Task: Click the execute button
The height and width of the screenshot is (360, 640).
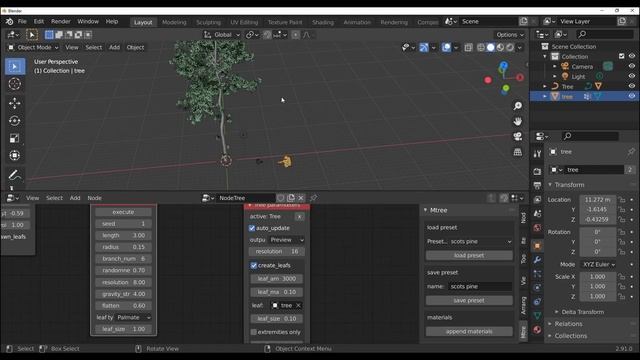Action: (123, 212)
